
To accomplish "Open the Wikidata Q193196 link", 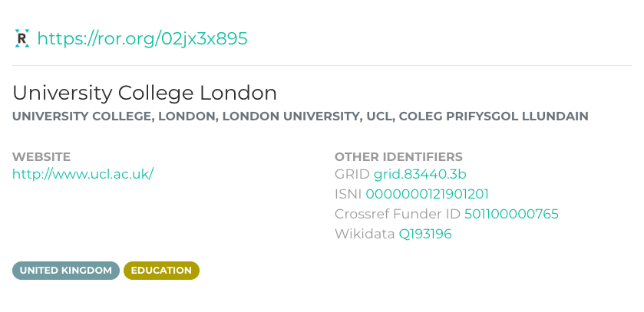I will [425, 234].
